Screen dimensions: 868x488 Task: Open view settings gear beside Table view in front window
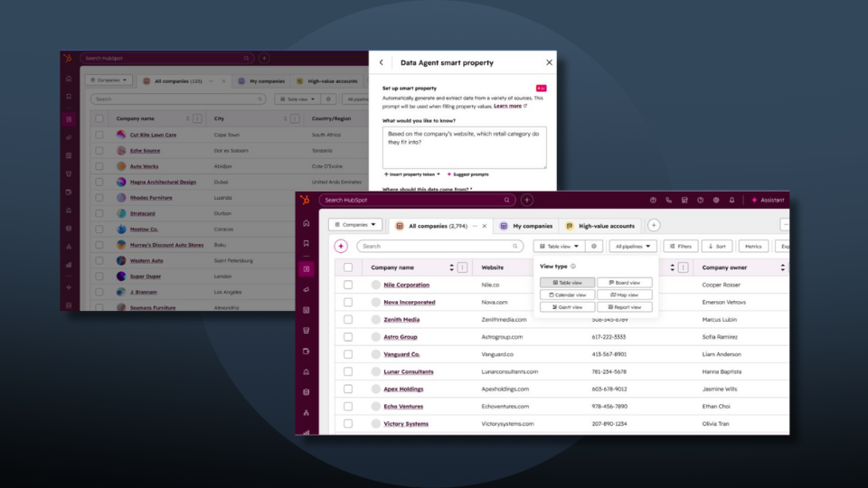click(593, 246)
